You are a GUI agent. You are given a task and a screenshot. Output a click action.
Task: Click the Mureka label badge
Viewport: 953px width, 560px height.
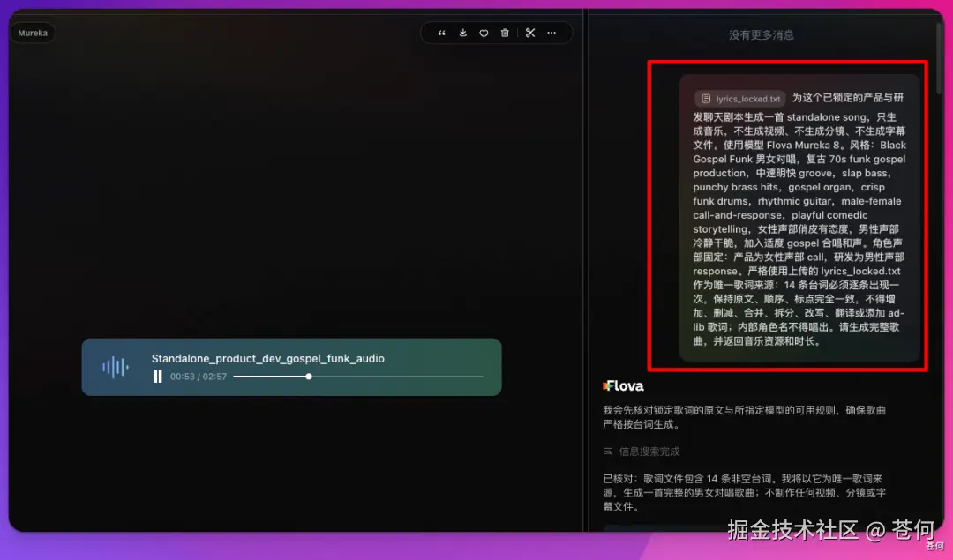pyautogui.click(x=33, y=33)
